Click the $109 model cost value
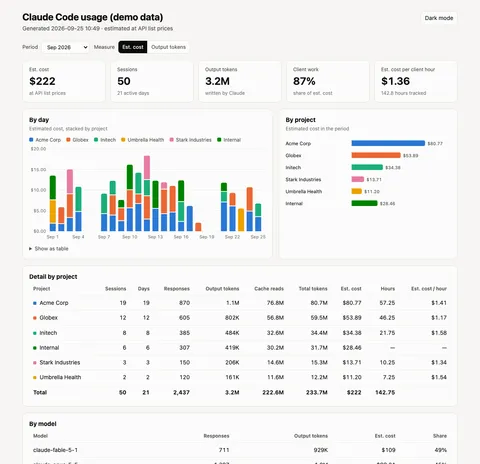 388,450
